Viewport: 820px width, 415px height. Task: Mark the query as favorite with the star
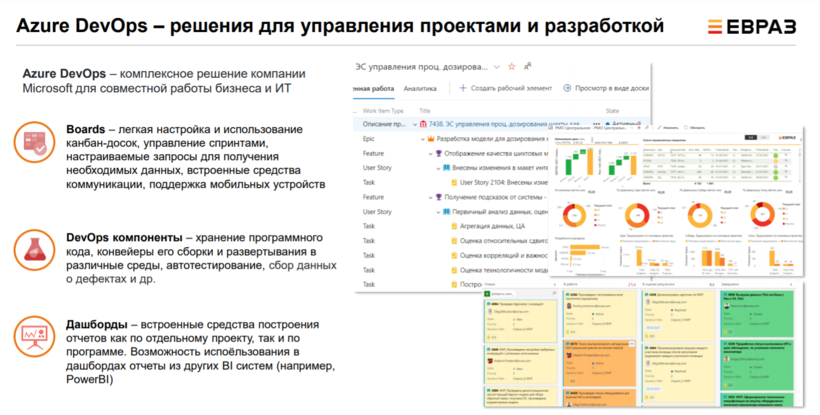click(x=512, y=66)
